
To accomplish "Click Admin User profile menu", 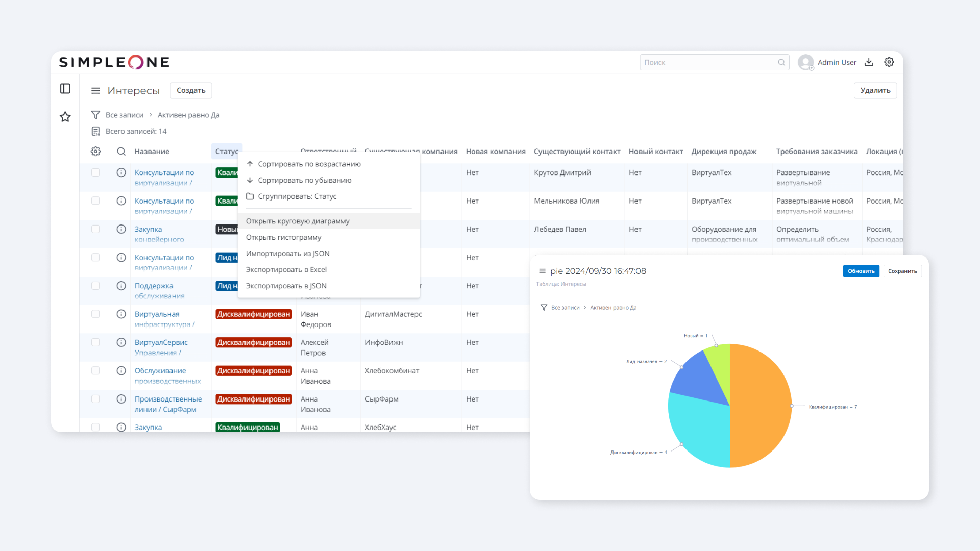I will [827, 62].
